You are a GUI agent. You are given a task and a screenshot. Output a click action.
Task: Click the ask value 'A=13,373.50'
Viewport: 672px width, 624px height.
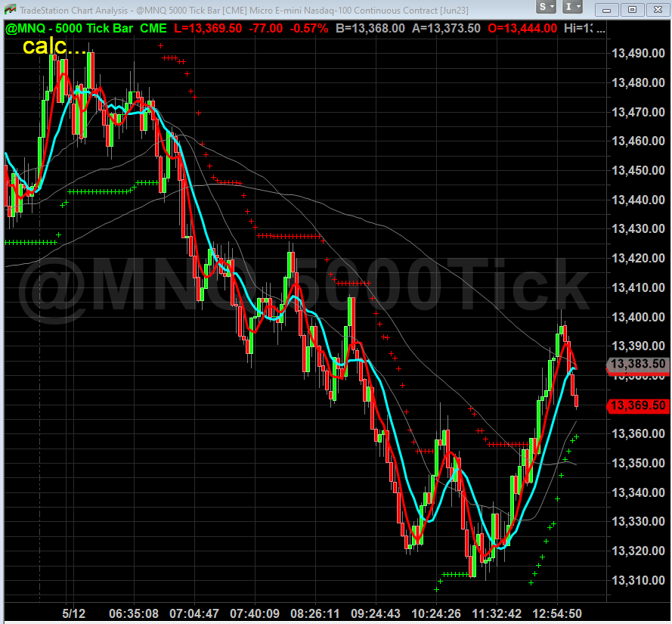coord(446,28)
